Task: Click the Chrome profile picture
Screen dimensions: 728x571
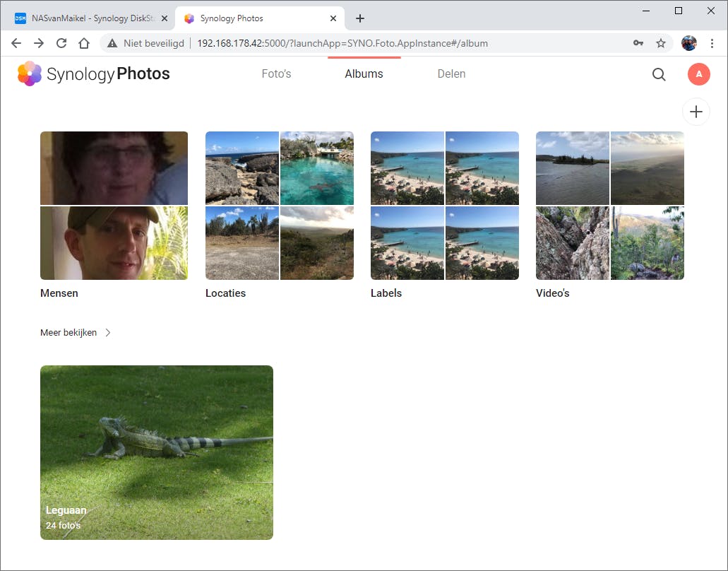Action: (688, 43)
